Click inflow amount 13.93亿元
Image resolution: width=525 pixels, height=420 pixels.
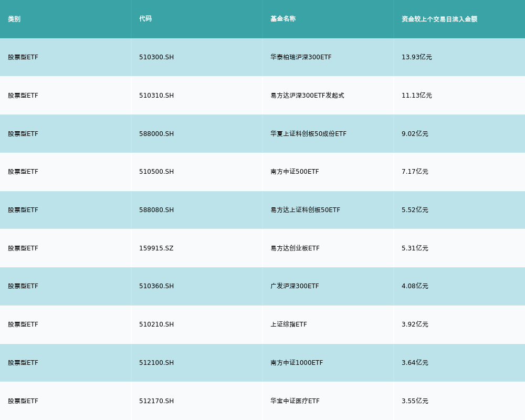click(416, 57)
